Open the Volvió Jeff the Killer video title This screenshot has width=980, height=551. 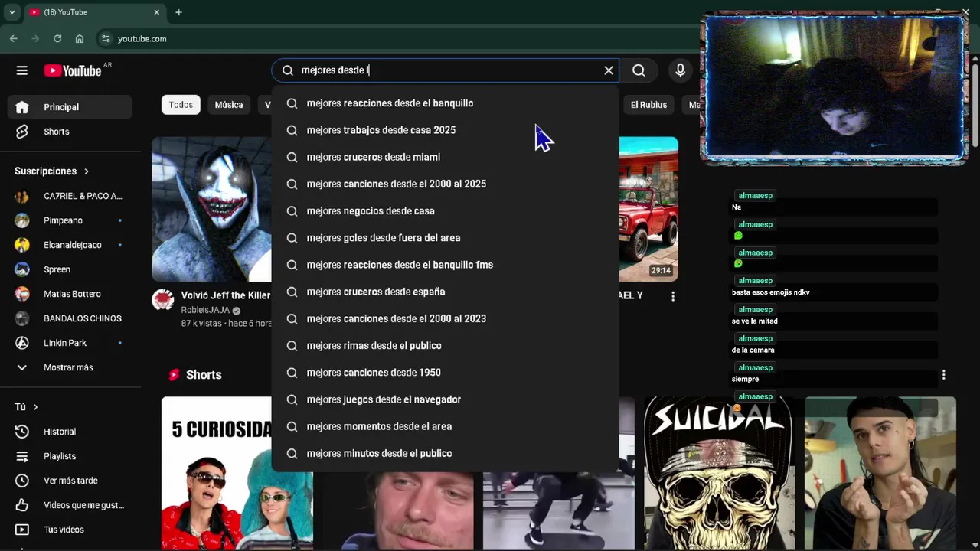(226, 295)
